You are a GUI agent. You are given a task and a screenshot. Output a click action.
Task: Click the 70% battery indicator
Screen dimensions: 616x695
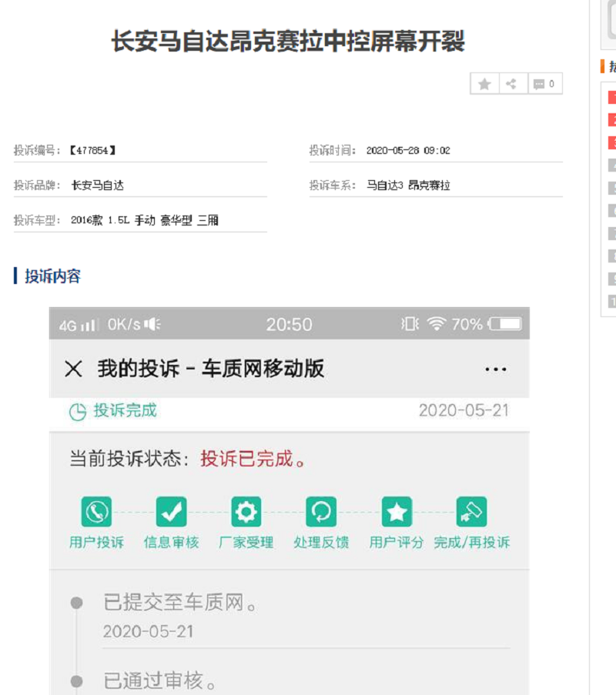(x=487, y=324)
